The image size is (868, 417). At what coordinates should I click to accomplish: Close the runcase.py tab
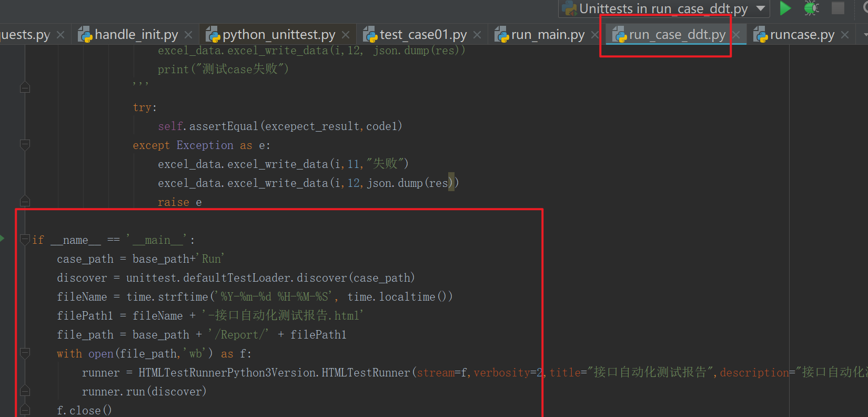point(845,35)
